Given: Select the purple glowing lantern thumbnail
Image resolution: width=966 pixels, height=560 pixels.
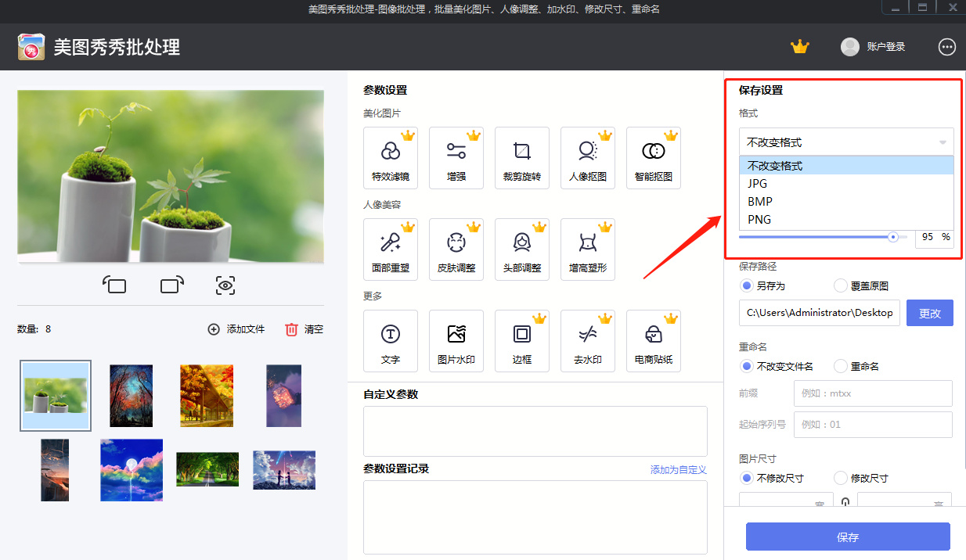Looking at the screenshot, I should tap(283, 396).
